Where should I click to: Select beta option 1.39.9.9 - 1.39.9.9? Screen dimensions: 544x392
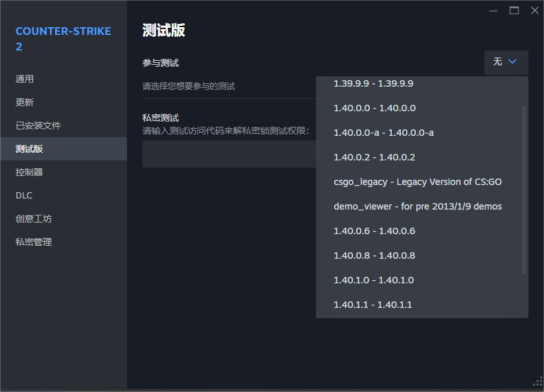[x=373, y=83]
